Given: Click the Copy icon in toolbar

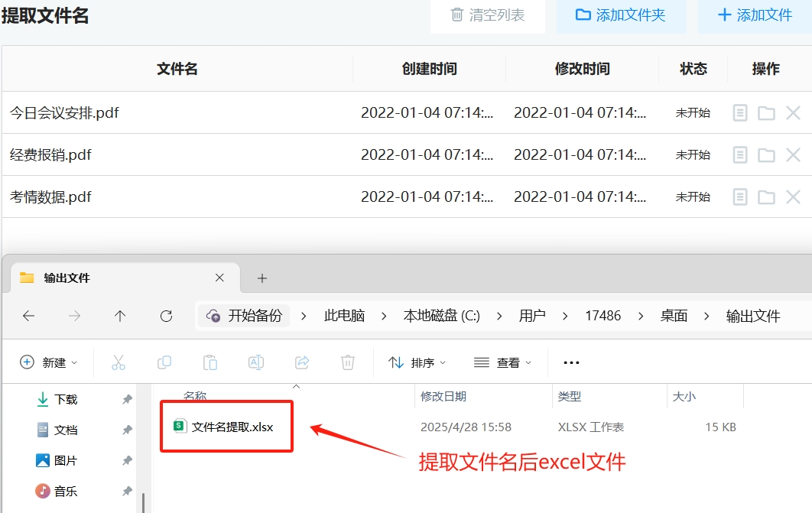Looking at the screenshot, I should [164, 362].
